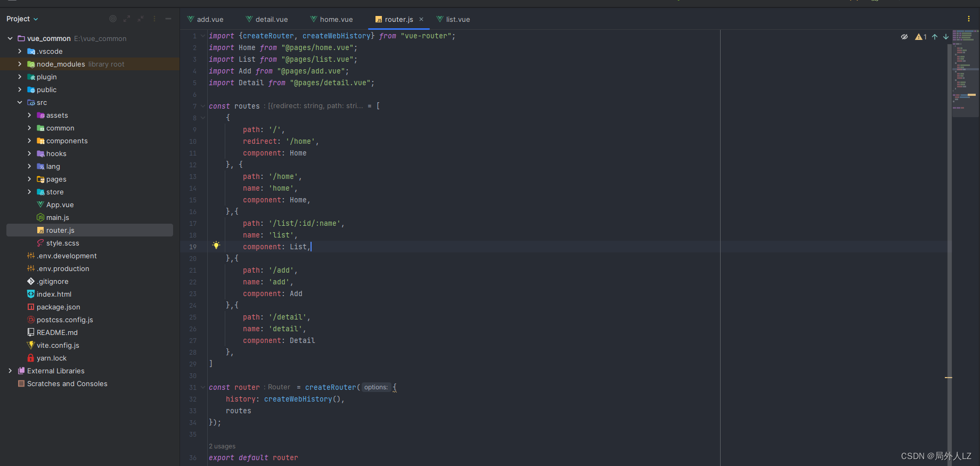Click the package.json file icon
Viewport: 980px width, 466px height.
click(x=31, y=307)
